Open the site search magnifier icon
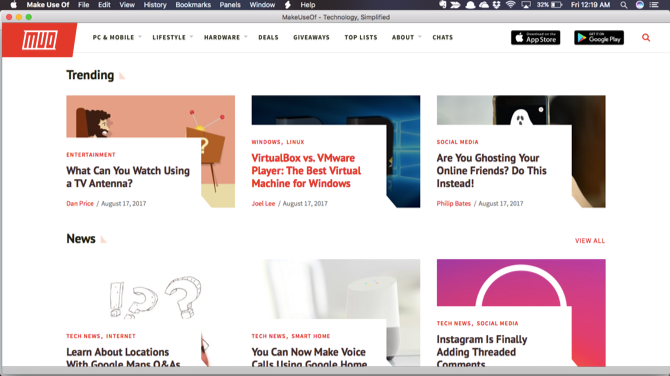Viewport: 670px width, 376px height. coord(646,38)
